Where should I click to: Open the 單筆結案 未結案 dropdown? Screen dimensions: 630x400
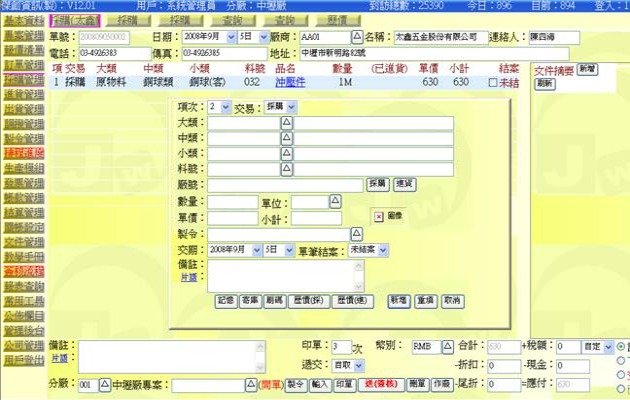[383, 249]
